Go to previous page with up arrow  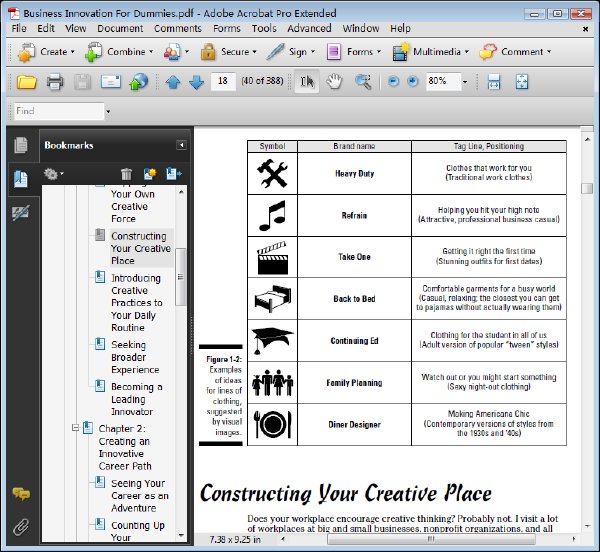click(173, 82)
